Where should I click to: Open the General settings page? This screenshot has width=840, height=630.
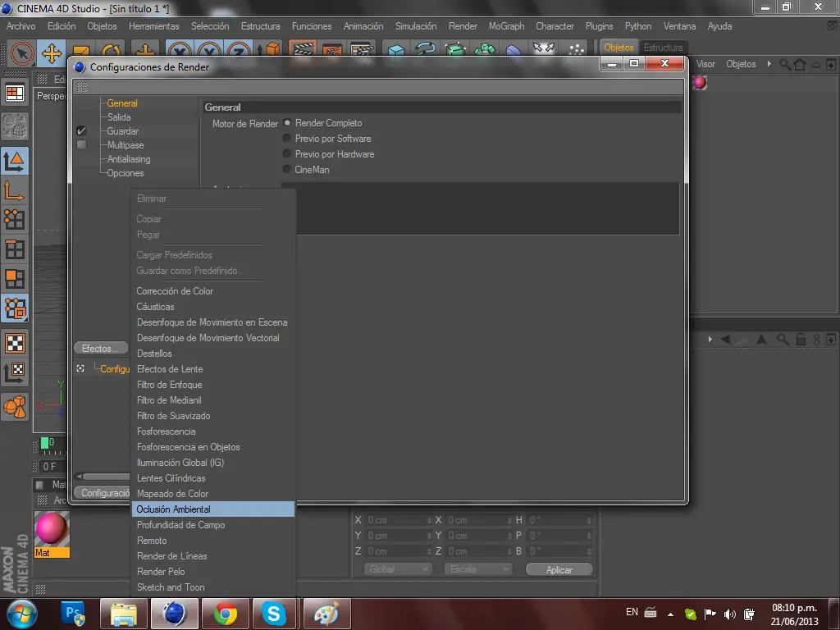(x=122, y=103)
